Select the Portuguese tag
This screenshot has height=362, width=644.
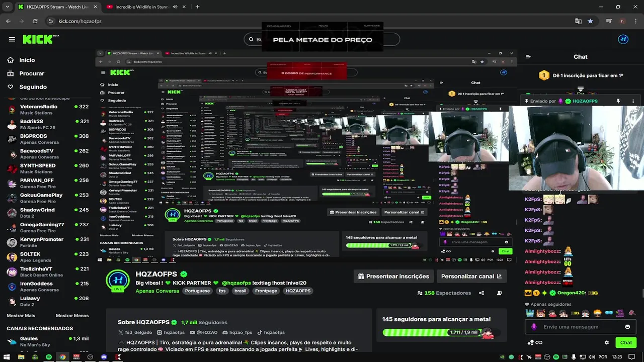click(197, 291)
